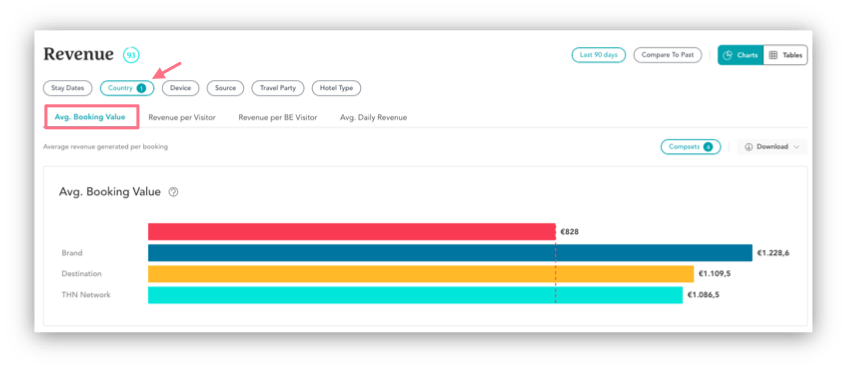Open the Revenue per Visitor tab

pos(182,117)
